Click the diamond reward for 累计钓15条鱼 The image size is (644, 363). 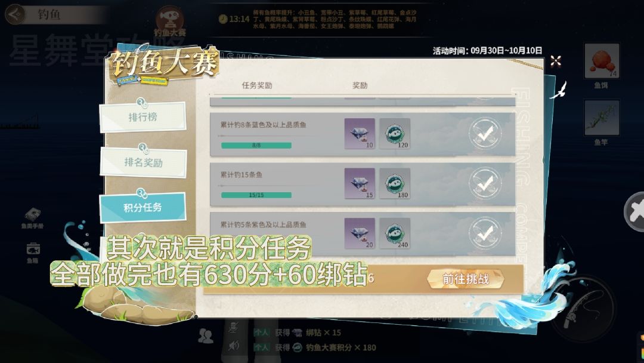(x=360, y=183)
